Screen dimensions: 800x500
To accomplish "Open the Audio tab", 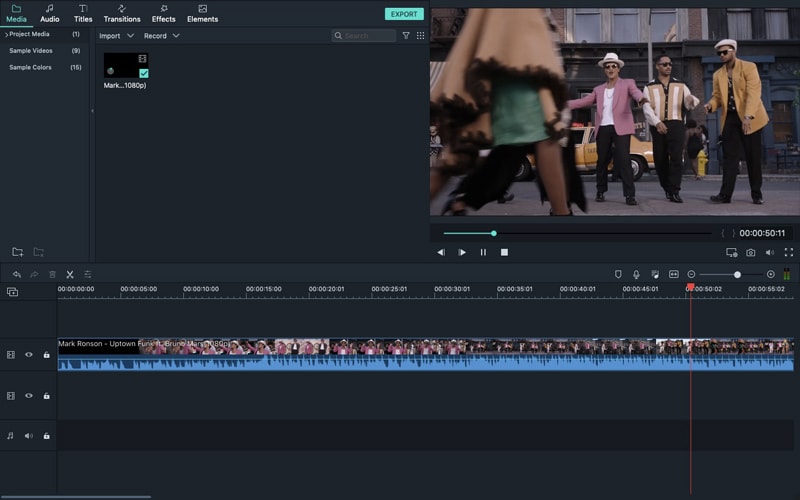I will click(49, 14).
